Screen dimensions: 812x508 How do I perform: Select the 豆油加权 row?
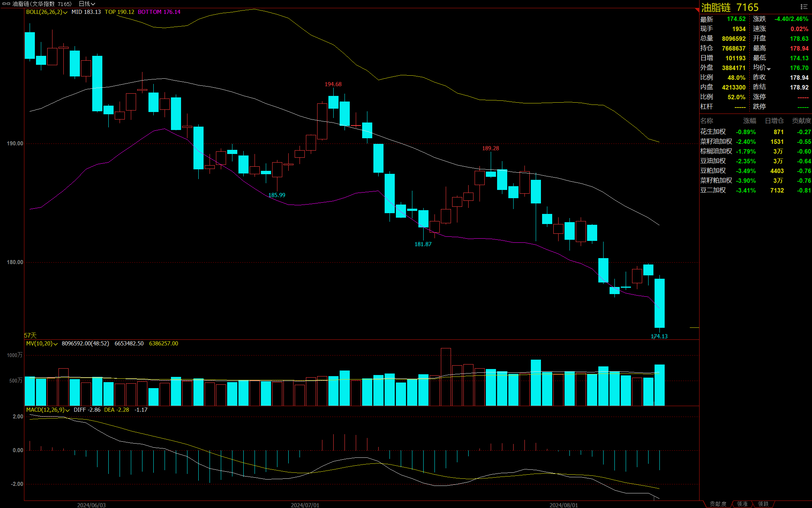click(x=755, y=161)
